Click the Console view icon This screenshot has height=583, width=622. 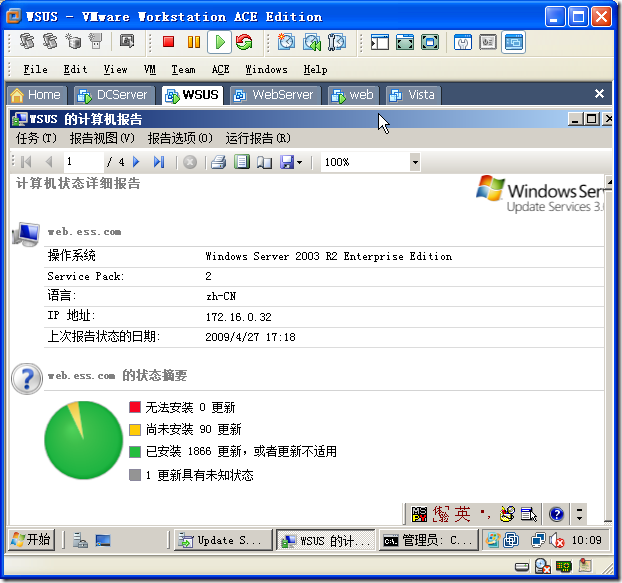pyautogui.click(x=513, y=42)
